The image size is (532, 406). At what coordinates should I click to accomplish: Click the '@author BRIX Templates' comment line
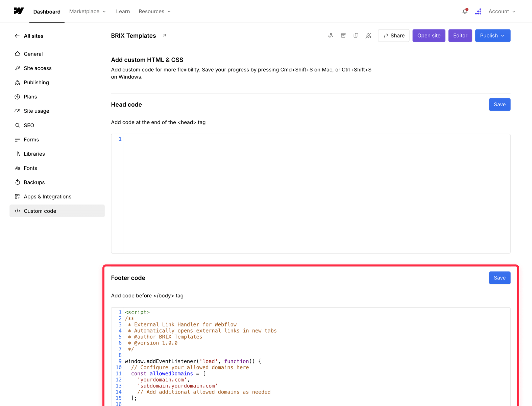(x=165, y=337)
